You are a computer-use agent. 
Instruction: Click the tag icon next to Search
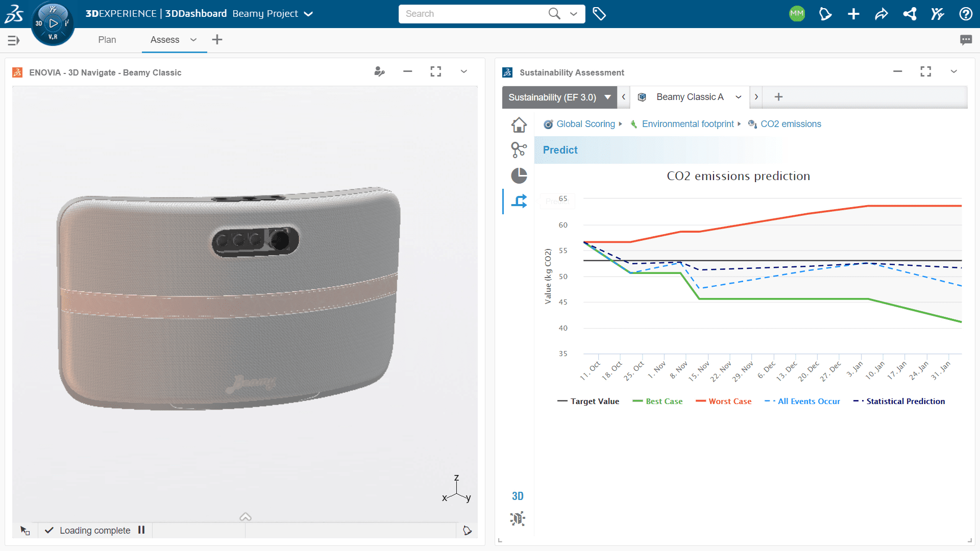599,14
